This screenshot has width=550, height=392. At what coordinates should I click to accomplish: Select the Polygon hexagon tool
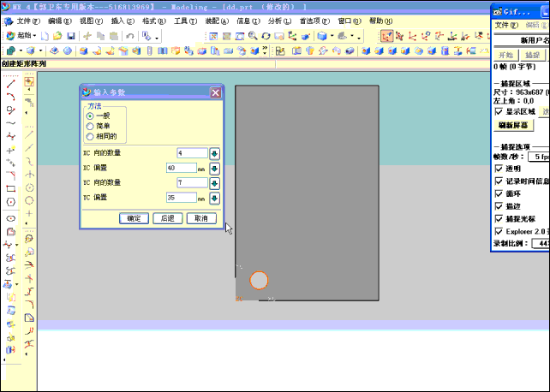(11, 203)
